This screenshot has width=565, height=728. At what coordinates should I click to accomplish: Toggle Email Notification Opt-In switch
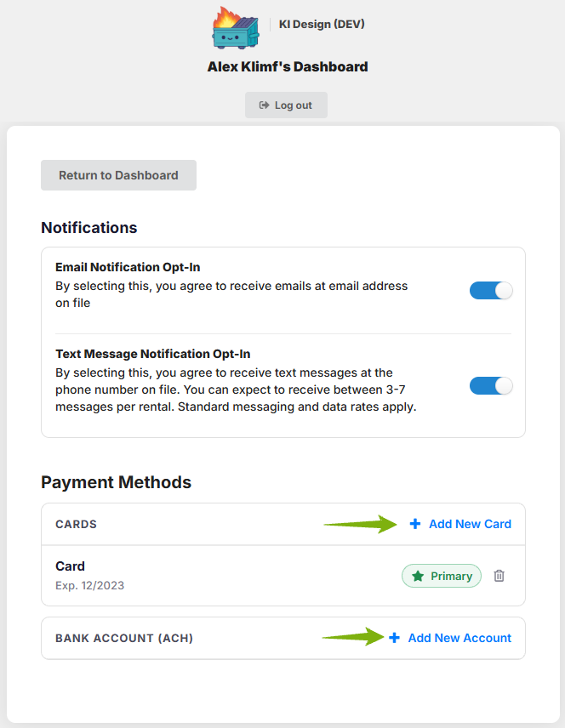491,291
